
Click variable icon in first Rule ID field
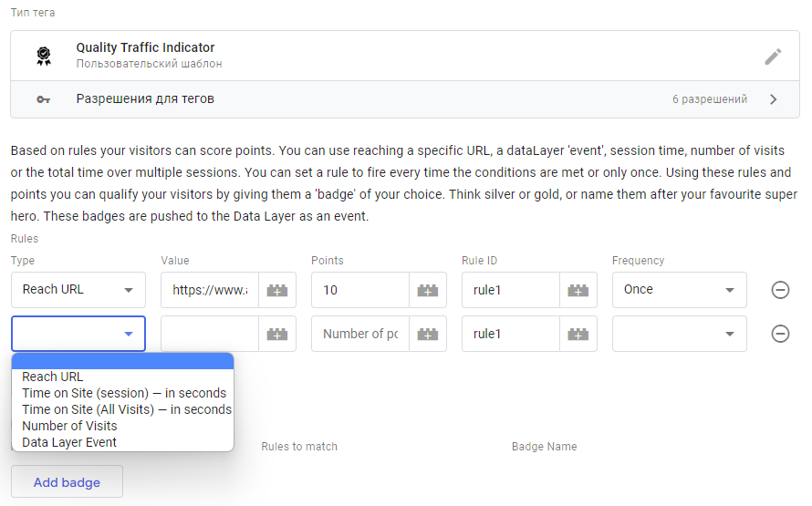tap(578, 290)
